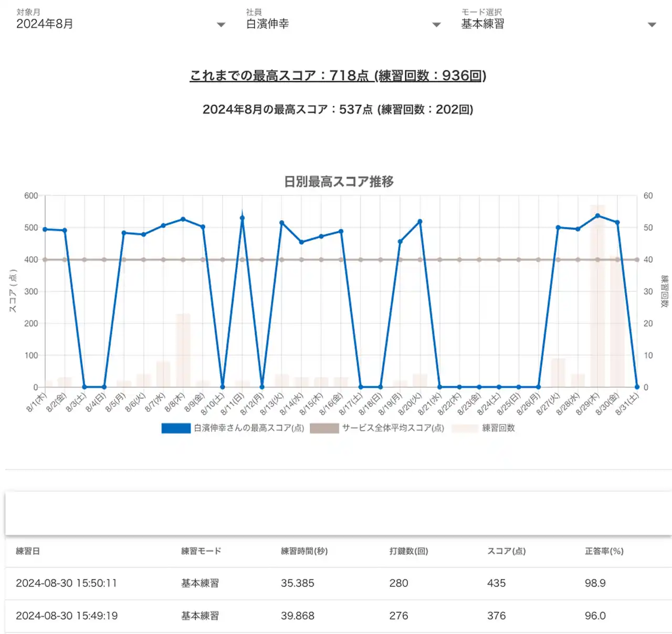Click the blue data point for 8/29
Screen dimensions: 672x634
pos(597,216)
